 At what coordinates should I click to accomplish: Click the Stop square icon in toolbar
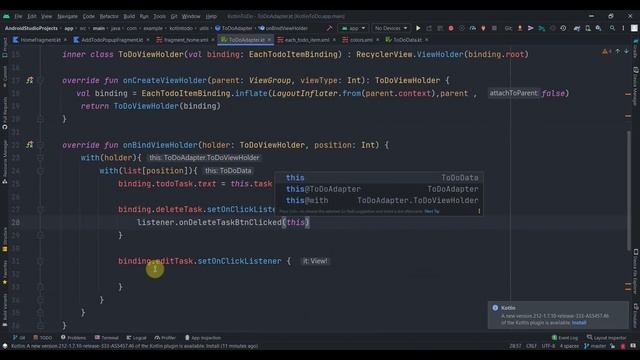[494, 28]
